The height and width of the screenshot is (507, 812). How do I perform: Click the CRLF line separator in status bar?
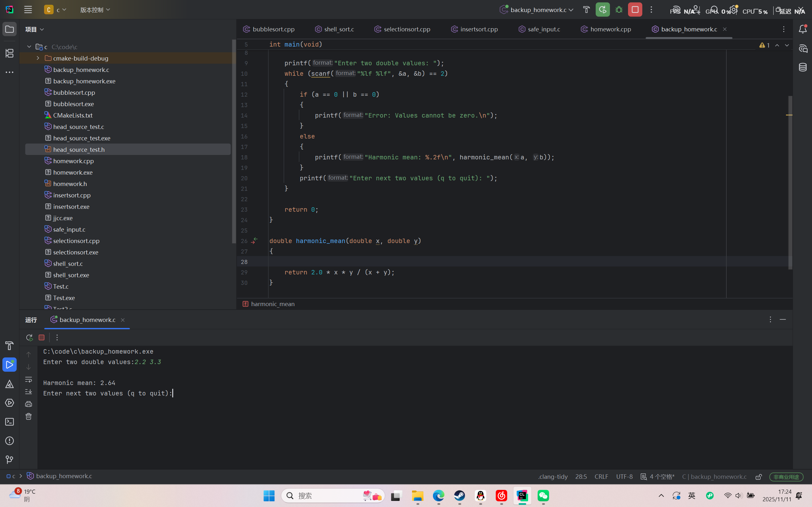[x=601, y=477]
